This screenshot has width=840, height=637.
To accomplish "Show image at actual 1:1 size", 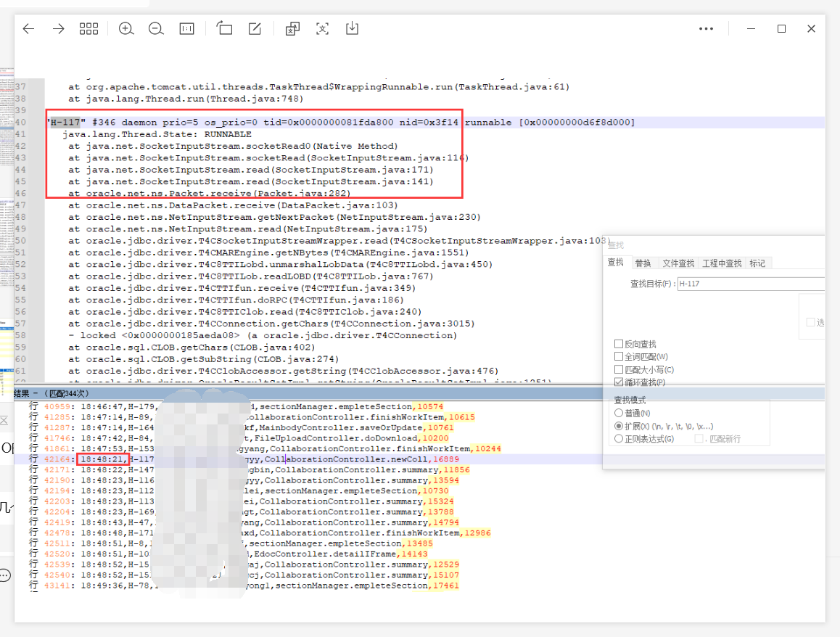I will (x=186, y=29).
